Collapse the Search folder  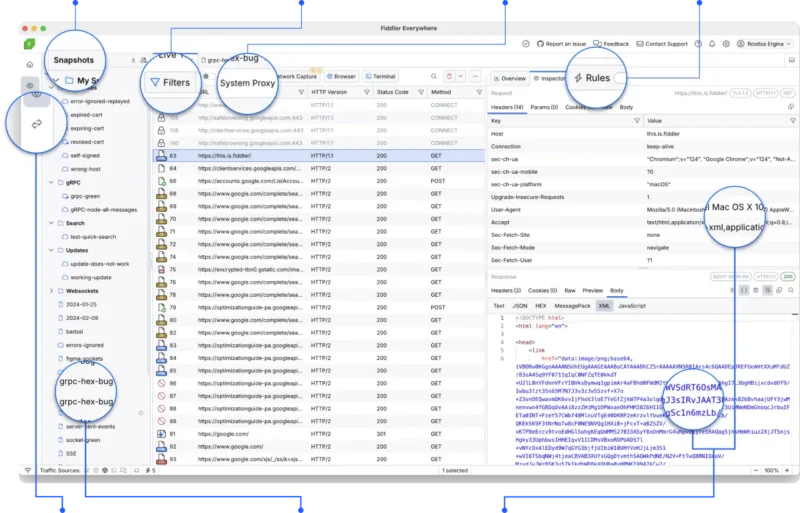point(51,223)
